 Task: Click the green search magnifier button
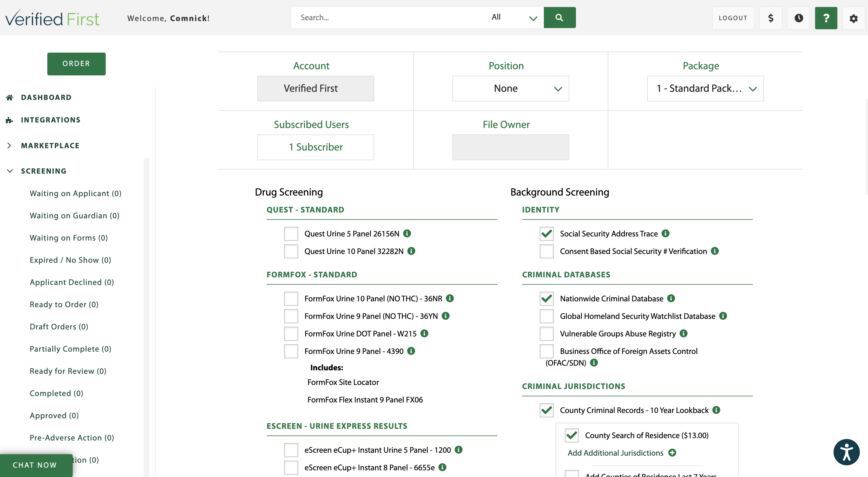point(559,18)
